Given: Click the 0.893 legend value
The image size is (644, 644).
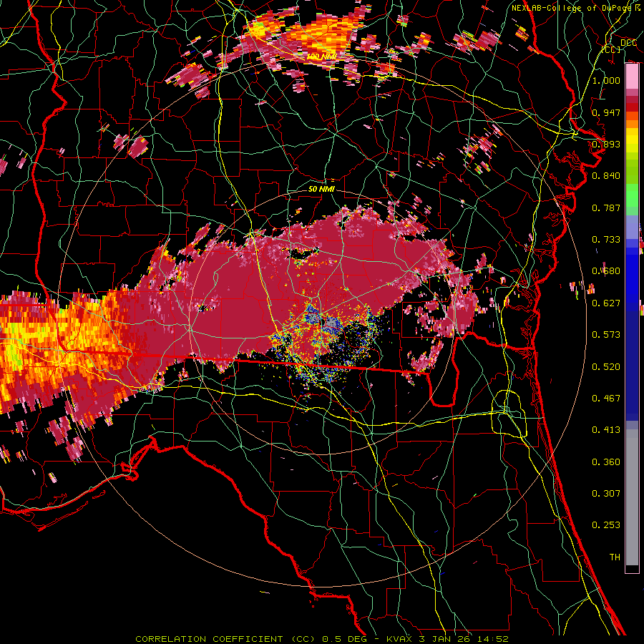Looking at the screenshot, I should tap(606, 144).
